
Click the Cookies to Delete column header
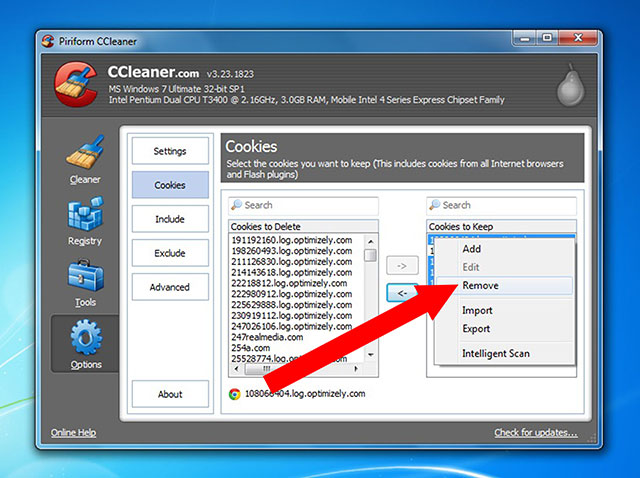(x=303, y=227)
